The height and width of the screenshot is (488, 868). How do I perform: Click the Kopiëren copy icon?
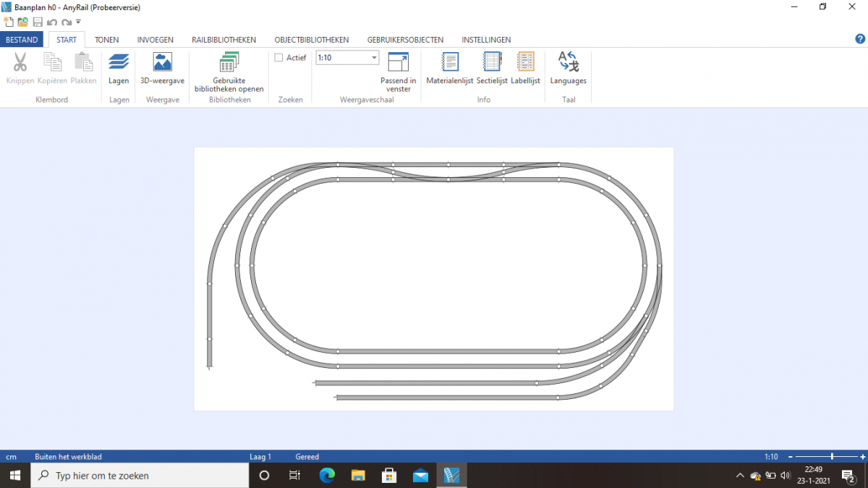click(x=52, y=62)
